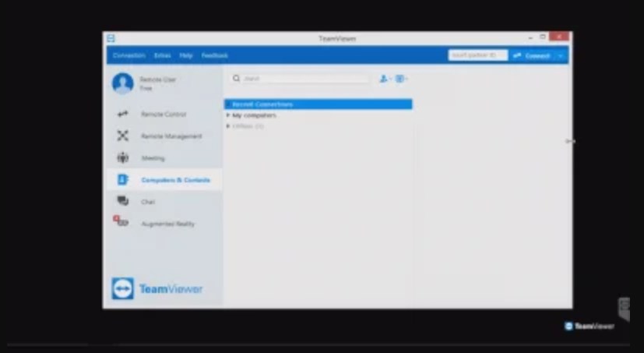Screen dimensions: 644x353
Task: Click the contacts Search field
Action: [x=306, y=79]
